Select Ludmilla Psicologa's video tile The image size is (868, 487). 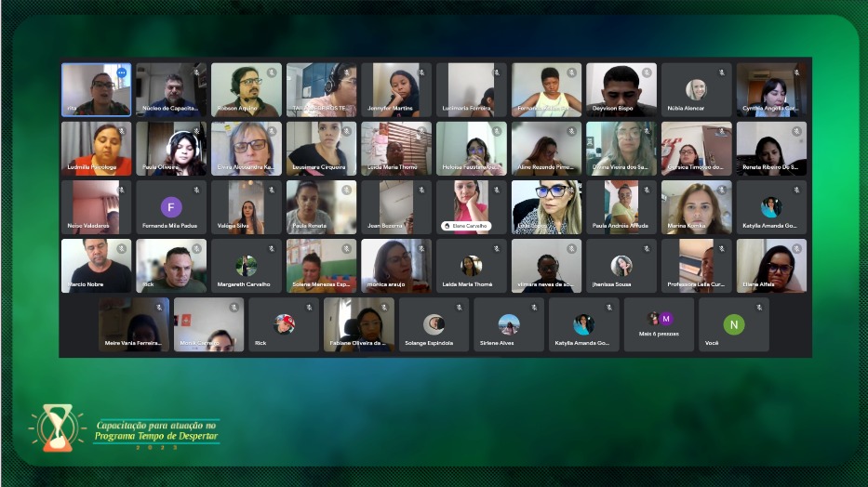coord(96,148)
